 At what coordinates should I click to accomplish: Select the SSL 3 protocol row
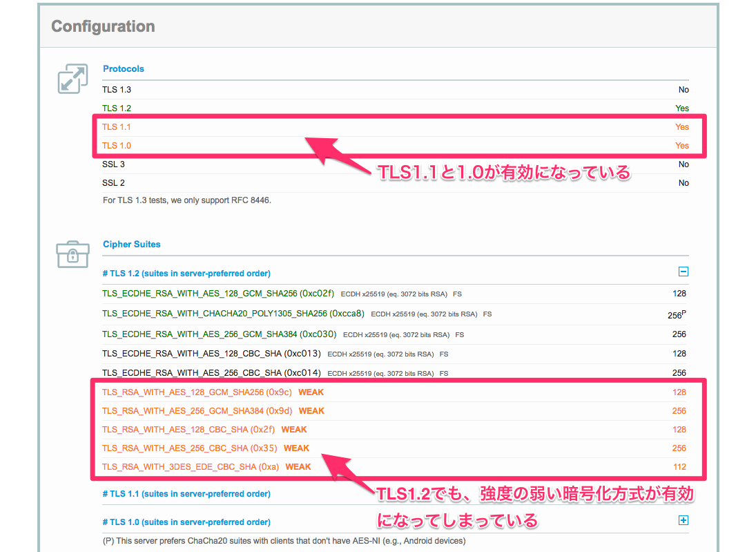pos(113,164)
